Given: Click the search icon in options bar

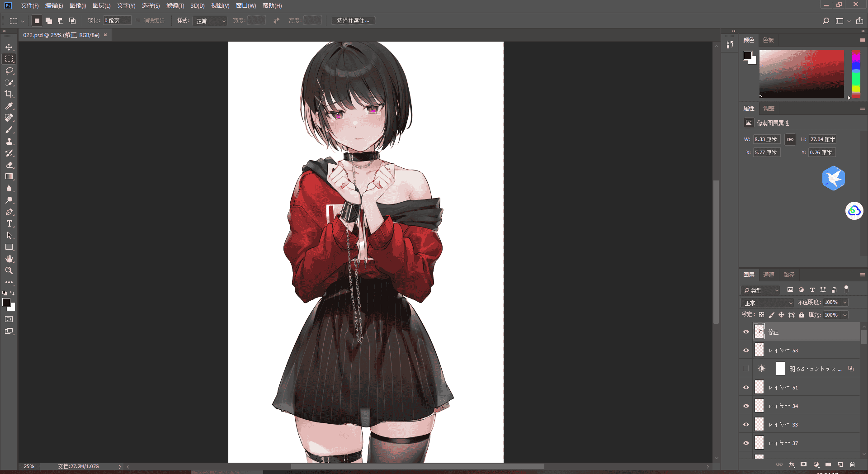Looking at the screenshot, I should pyautogui.click(x=826, y=21).
